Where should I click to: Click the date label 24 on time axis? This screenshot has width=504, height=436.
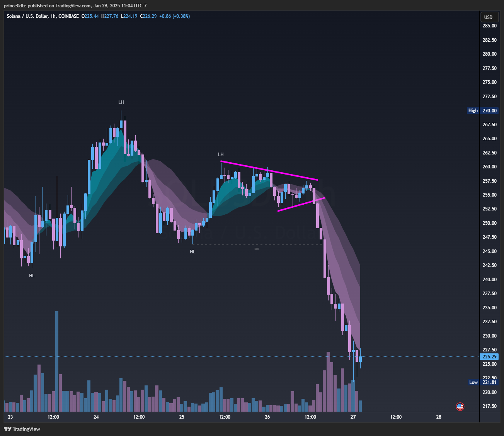point(96,417)
